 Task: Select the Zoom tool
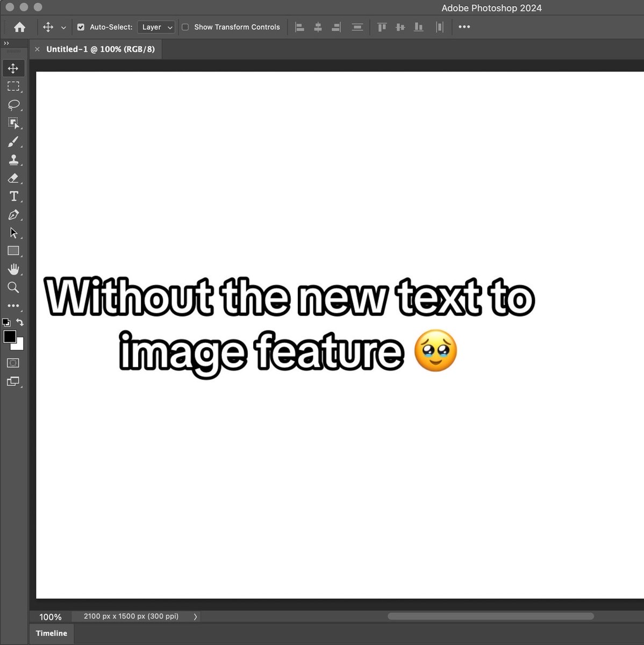tap(13, 288)
